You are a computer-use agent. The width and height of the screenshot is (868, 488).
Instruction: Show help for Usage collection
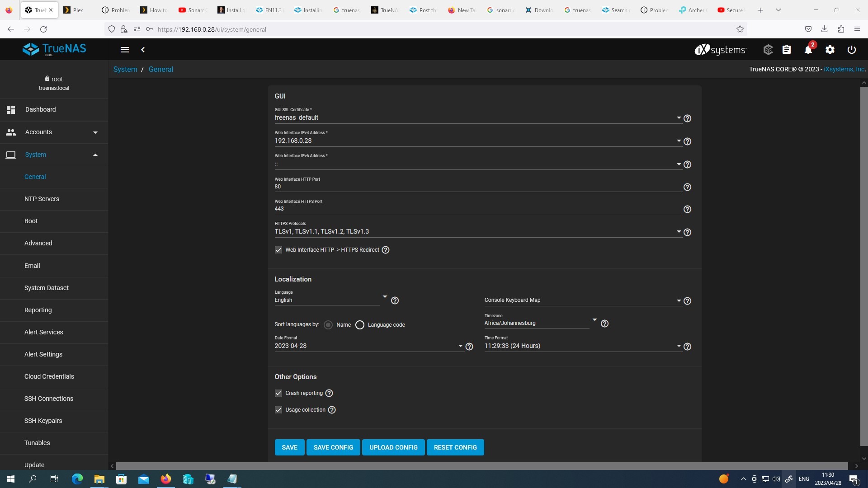coord(332,410)
